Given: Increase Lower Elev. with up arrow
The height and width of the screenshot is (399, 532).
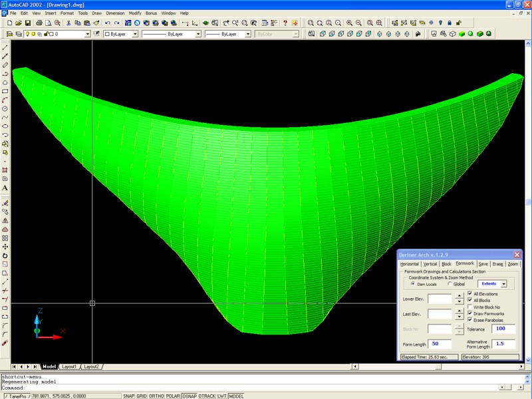Looking at the screenshot, I should pos(459,296).
